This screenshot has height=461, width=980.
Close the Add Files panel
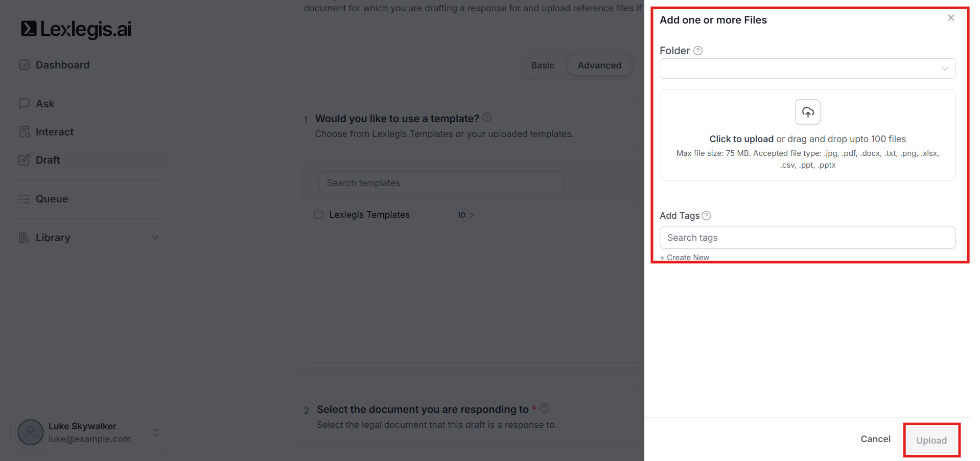(951, 18)
